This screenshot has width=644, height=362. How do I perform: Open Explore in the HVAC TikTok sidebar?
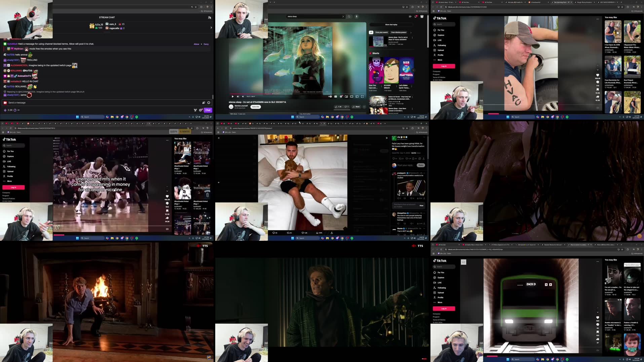439,35
